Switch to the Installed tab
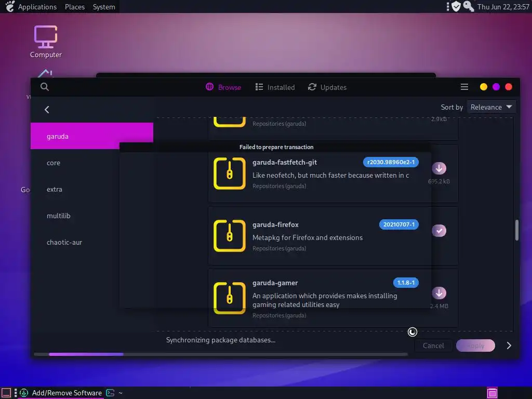Image resolution: width=532 pixels, height=399 pixels. pos(275,87)
